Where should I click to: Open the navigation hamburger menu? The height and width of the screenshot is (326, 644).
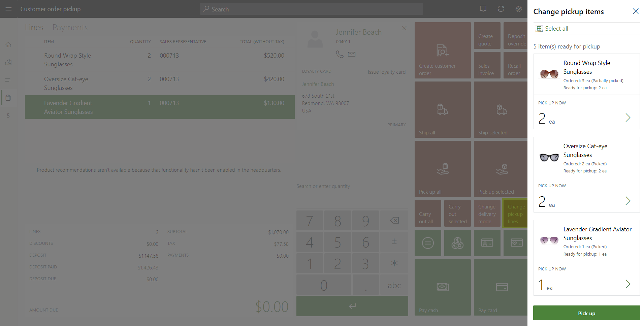(8, 9)
